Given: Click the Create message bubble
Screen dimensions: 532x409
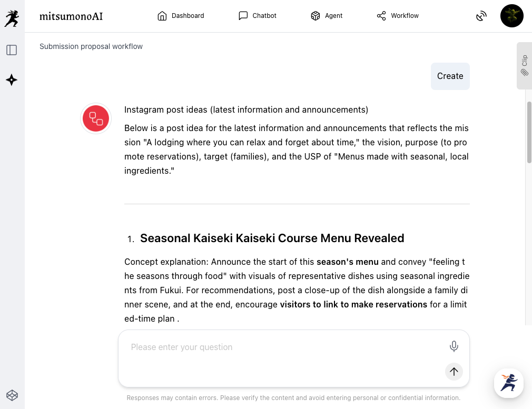Looking at the screenshot, I should point(450,76).
